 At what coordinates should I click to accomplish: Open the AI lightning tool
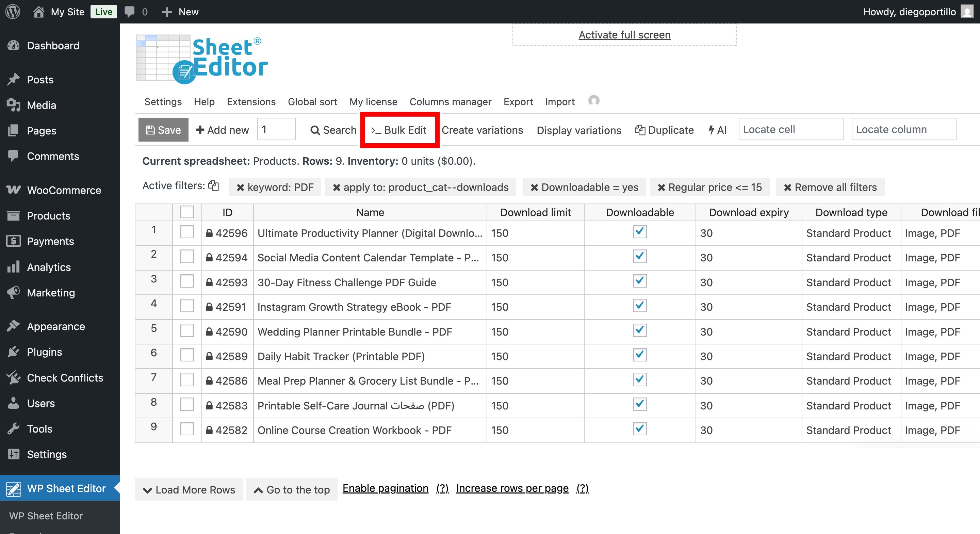click(x=718, y=130)
